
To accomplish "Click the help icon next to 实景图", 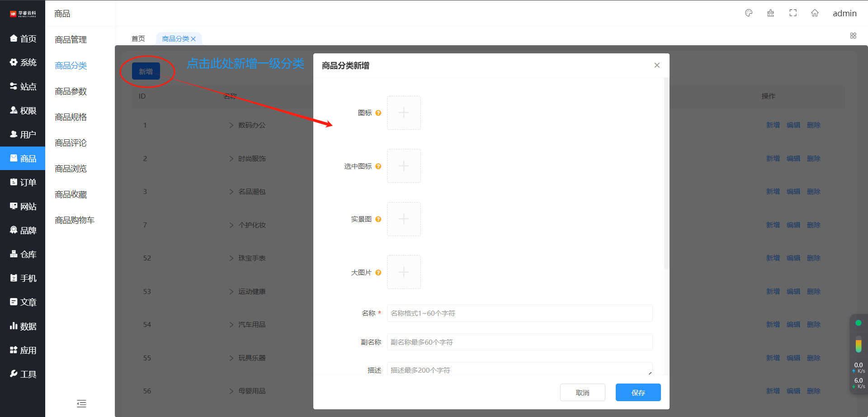I will click(x=378, y=219).
